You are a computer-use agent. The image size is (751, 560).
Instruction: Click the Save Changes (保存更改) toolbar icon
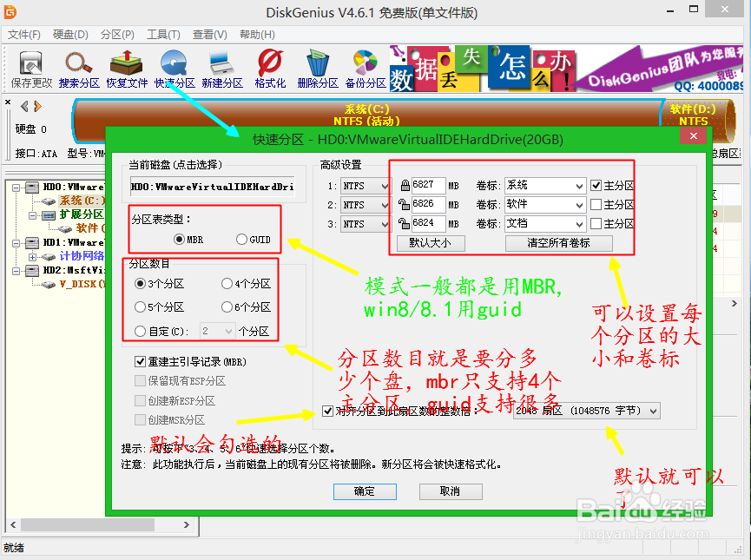tap(31, 69)
